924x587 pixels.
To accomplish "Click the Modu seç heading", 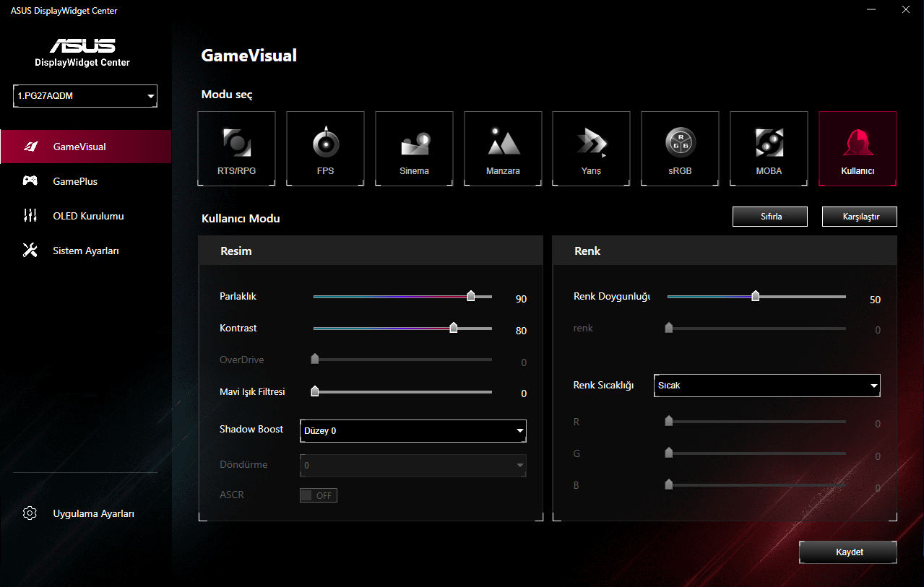I will (227, 95).
